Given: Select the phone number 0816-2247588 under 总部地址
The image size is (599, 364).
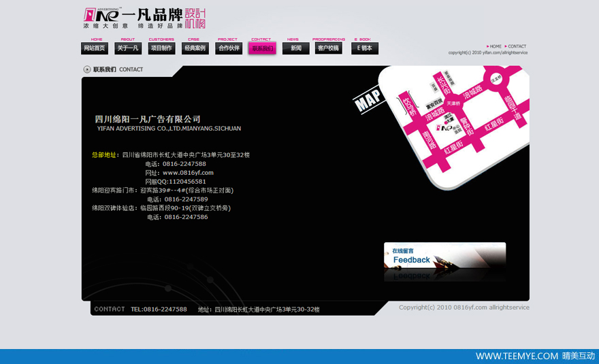Looking at the screenshot, I should point(184,164).
